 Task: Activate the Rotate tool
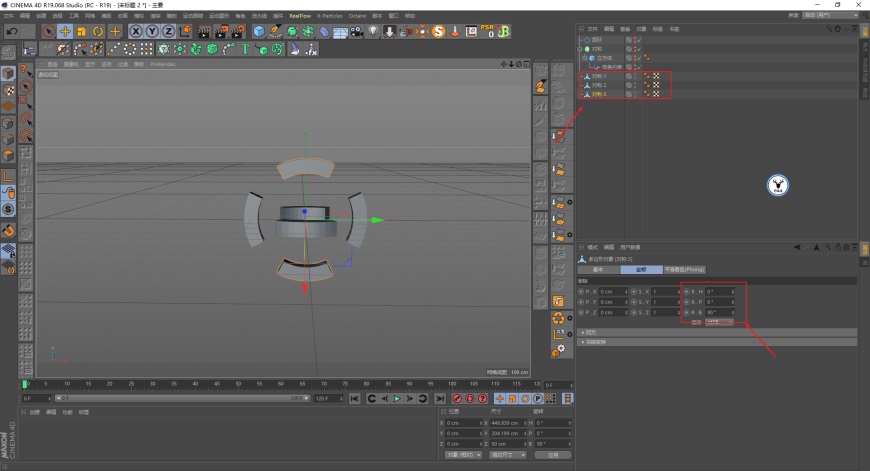point(98,32)
